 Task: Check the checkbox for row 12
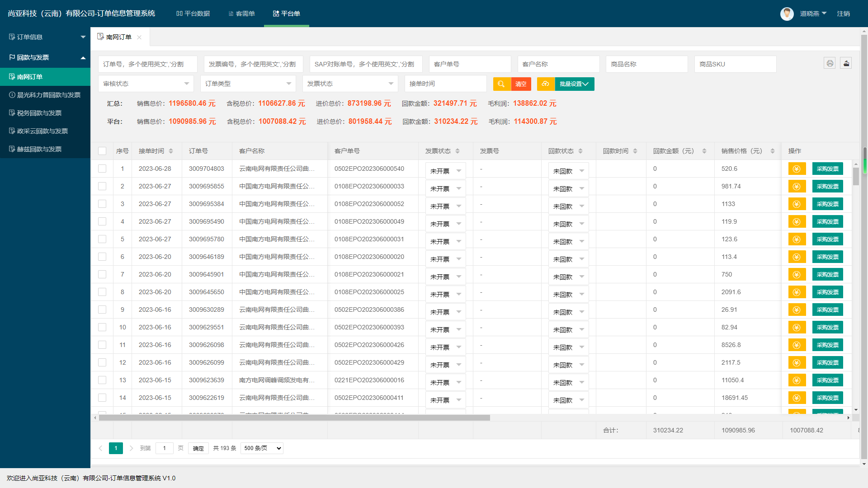[x=102, y=362]
